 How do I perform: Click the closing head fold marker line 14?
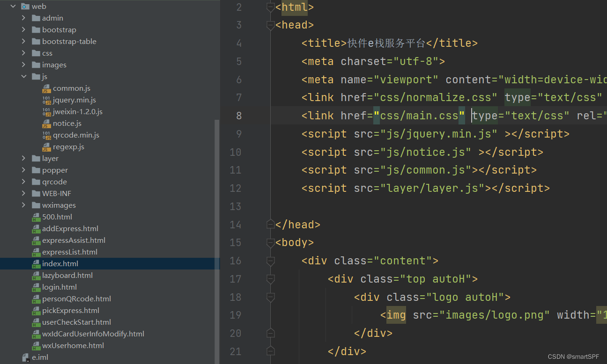(x=270, y=225)
